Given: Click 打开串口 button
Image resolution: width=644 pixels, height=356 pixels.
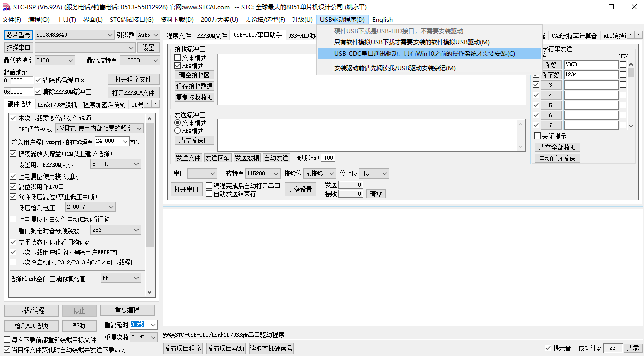Looking at the screenshot, I should point(186,189).
